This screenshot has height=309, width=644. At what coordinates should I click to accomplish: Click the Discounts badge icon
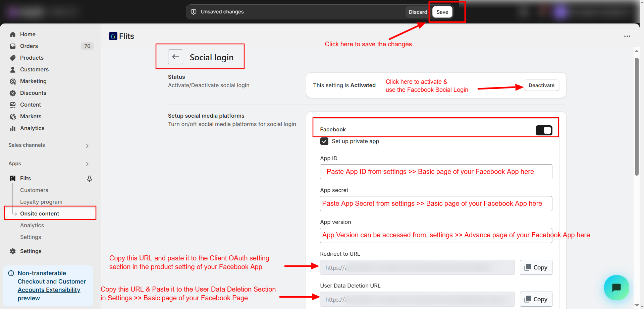pos(13,93)
